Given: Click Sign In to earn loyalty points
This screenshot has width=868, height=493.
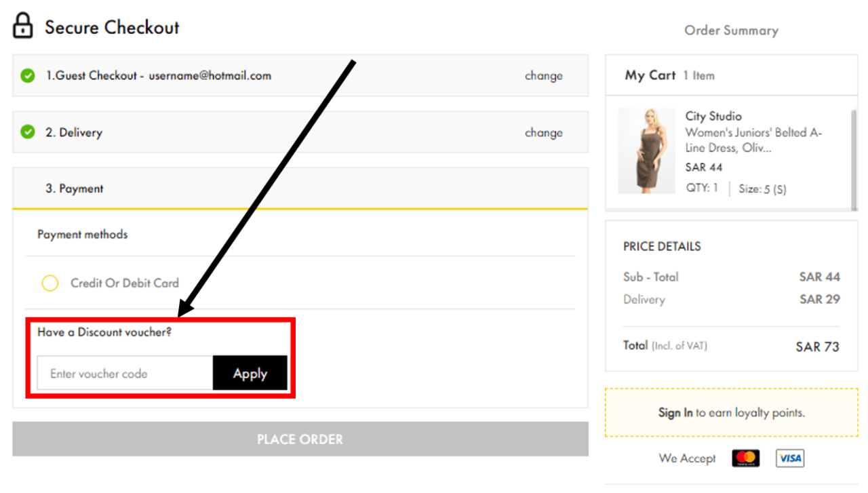Looking at the screenshot, I should tap(675, 412).
